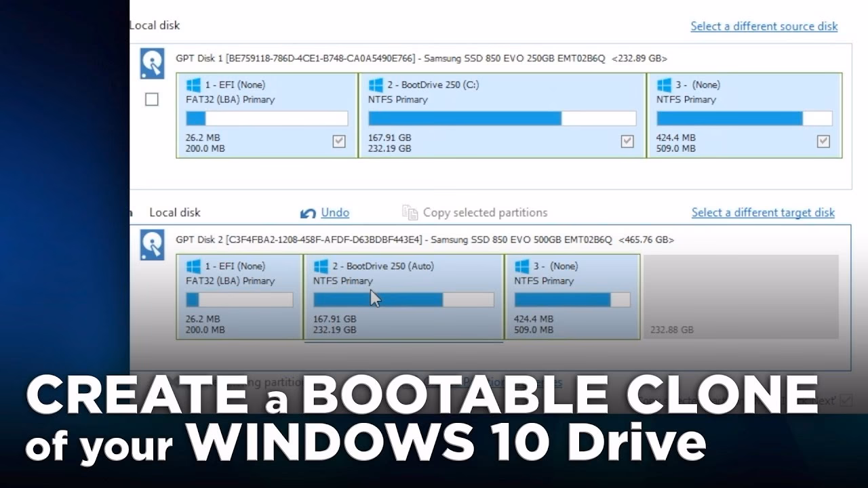Click GPT Disk 1 Samsung SSD 250GB header text

(x=421, y=59)
